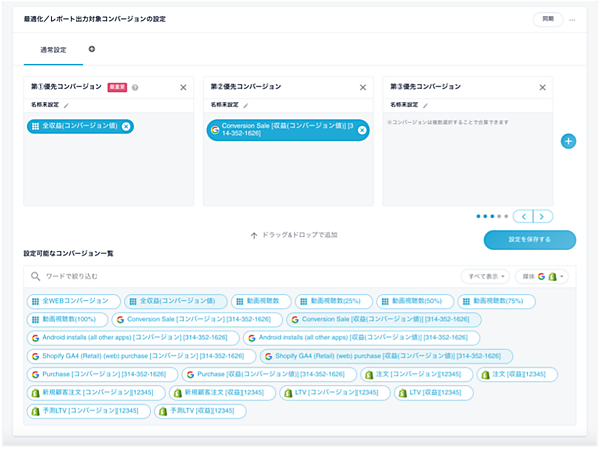Select 動画視聴数 chip
Viewport: 600px width, 449px height.
pos(261,301)
